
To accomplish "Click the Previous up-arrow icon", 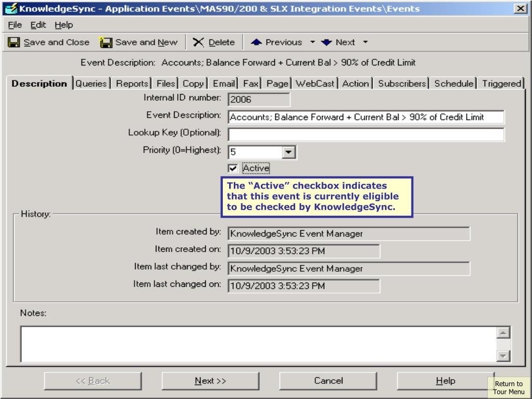I will point(257,42).
